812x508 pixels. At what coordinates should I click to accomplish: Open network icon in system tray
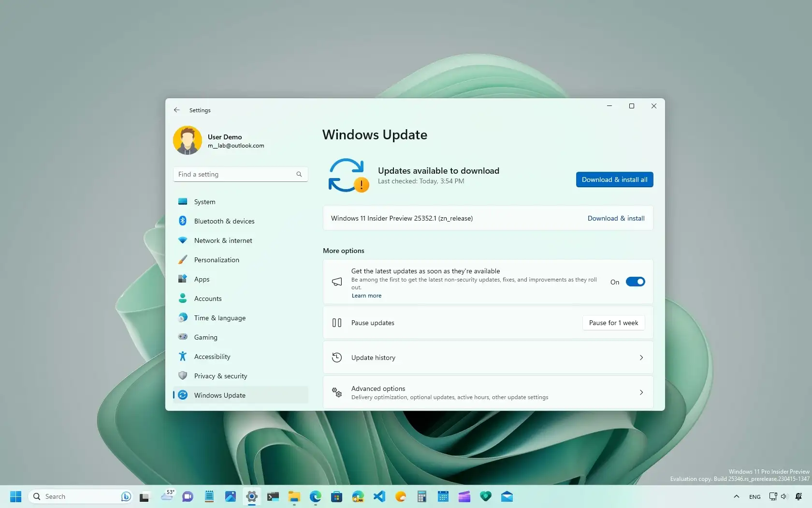click(772, 496)
